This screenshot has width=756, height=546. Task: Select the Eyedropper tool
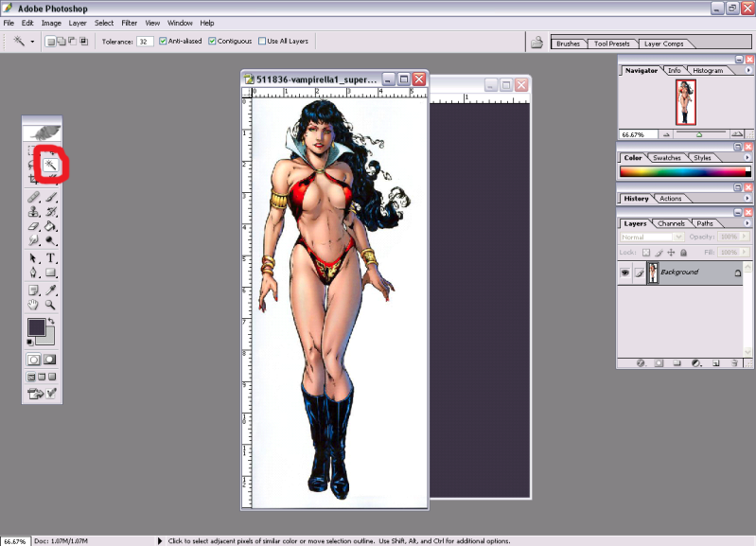51,291
